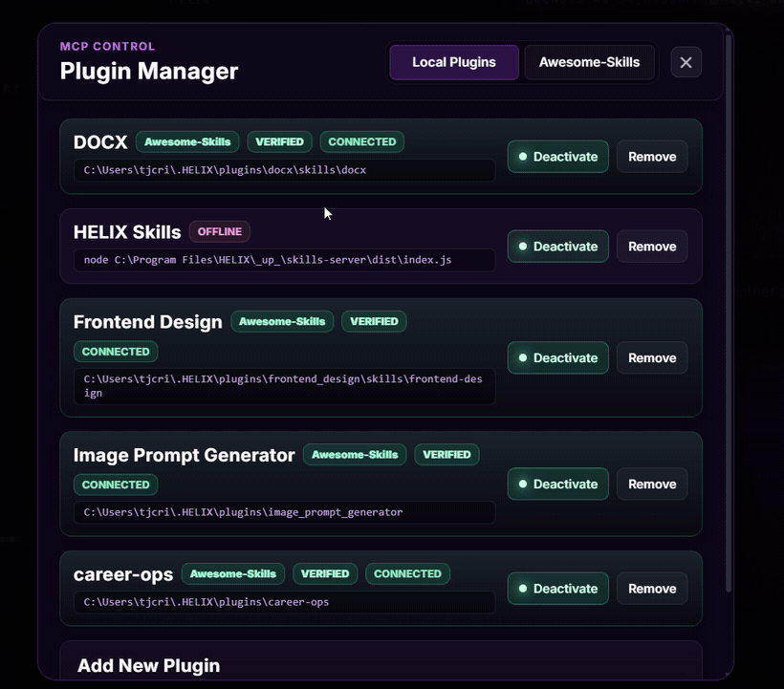This screenshot has width=784, height=689.
Task: Click the CONNECTED badge on DOCX
Action: coord(362,141)
